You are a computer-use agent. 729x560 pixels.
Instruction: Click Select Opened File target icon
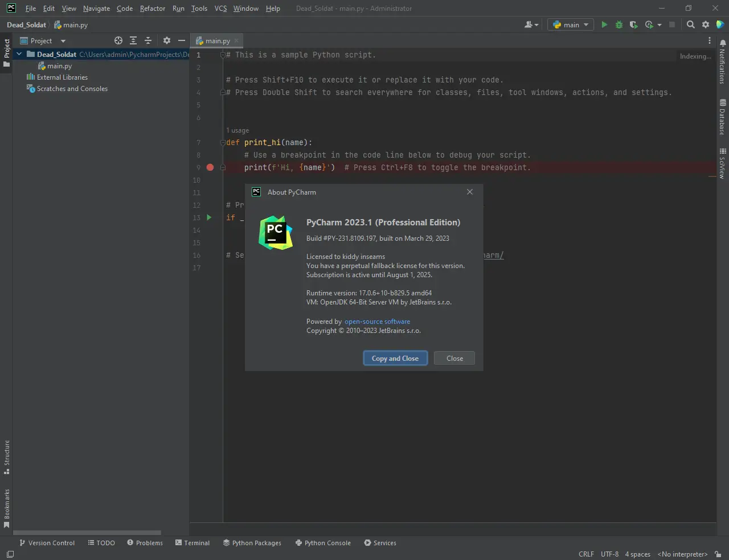click(118, 40)
